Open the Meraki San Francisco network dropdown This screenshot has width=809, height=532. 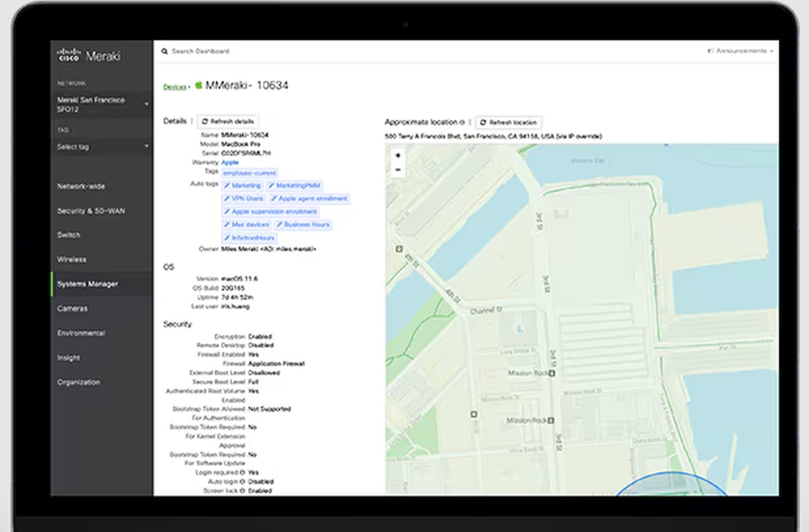point(102,104)
